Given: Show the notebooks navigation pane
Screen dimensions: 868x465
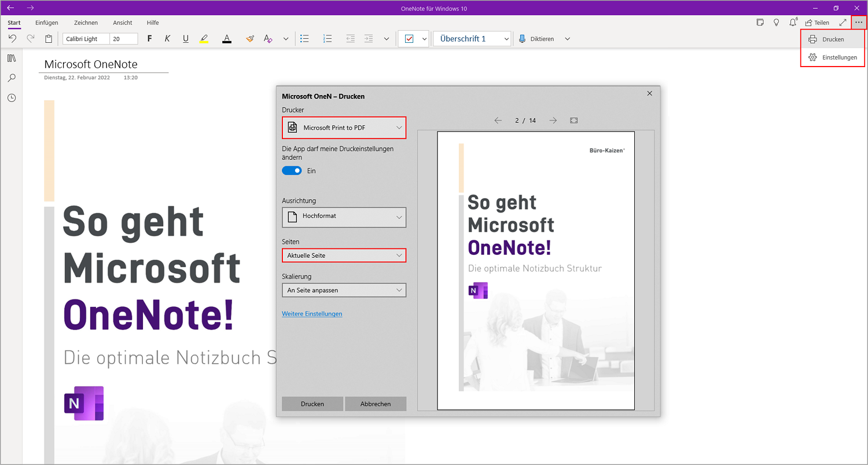Looking at the screenshot, I should coord(12,58).
